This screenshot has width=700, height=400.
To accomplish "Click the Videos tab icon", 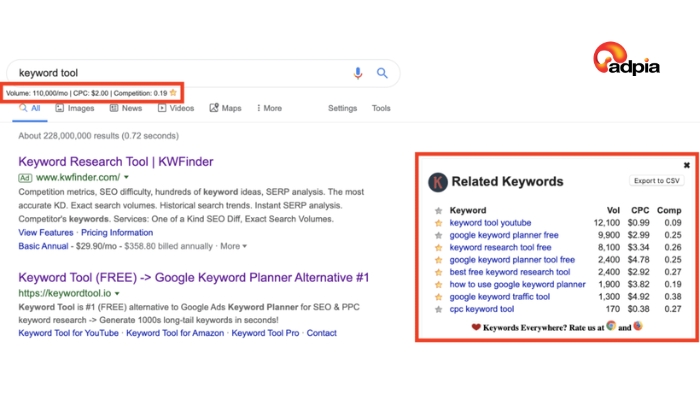I will point(162,108).
